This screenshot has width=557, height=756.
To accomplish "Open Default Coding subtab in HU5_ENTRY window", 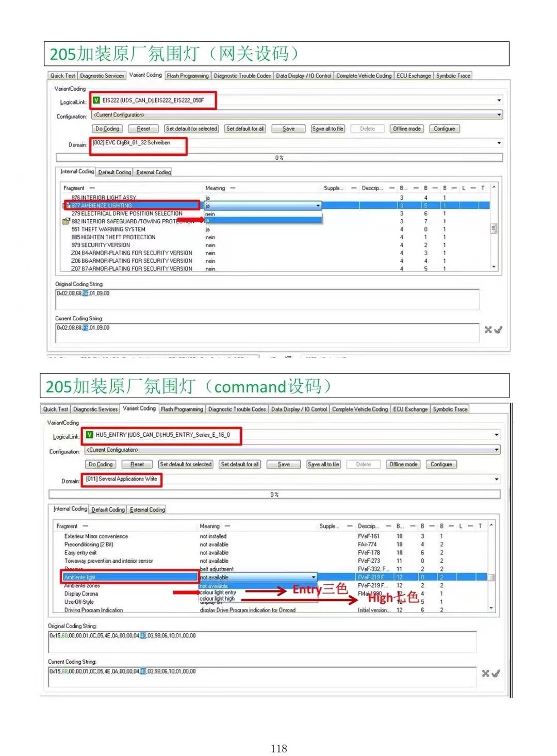I will point(108,510).
